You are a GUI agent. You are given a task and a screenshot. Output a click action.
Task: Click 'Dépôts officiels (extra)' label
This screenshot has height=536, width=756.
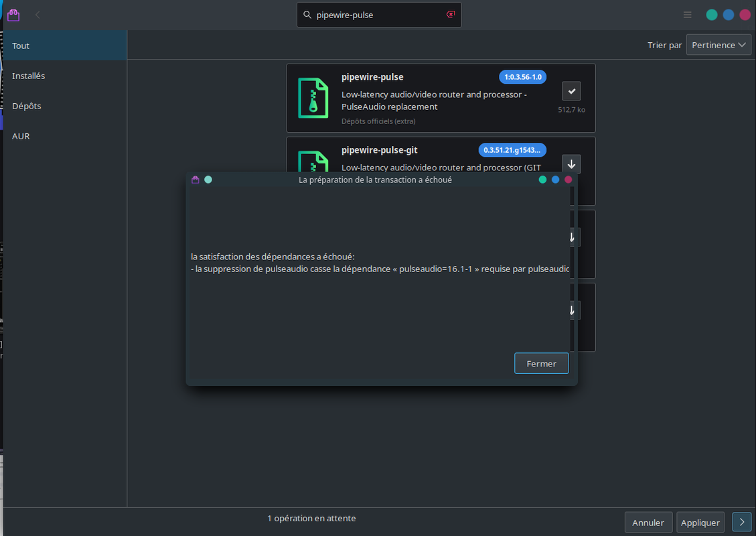tap(378, 121)
